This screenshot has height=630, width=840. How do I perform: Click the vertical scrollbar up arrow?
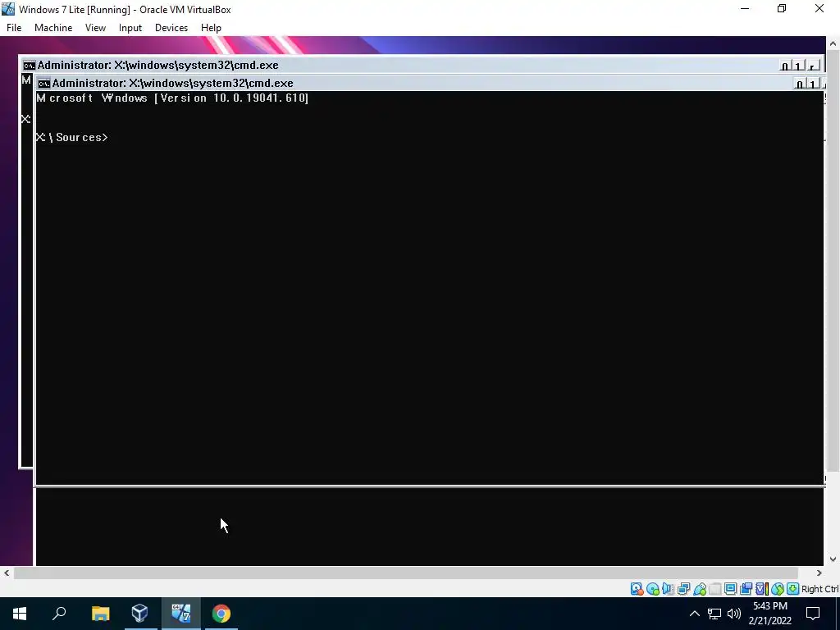pyautogui.click(x=833, y=43)
